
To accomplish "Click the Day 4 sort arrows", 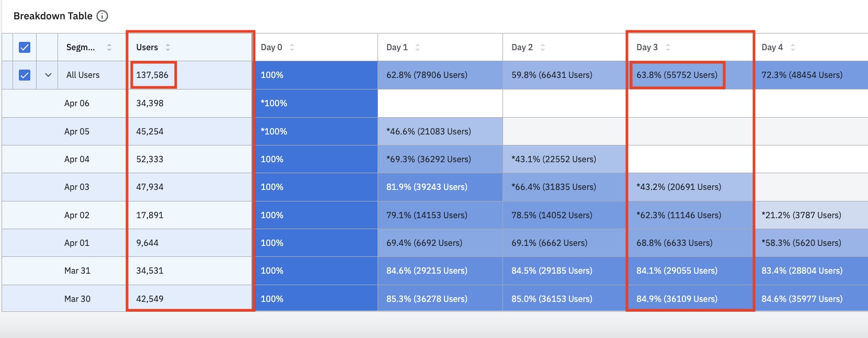I will (x=793, y=48).
